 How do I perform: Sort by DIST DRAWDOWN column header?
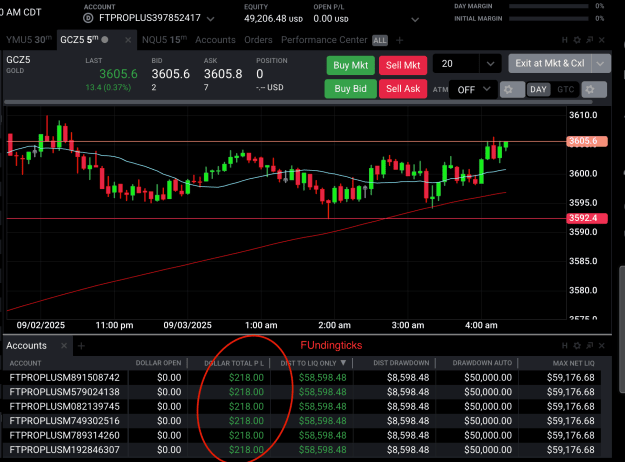[x=401, y=363]
